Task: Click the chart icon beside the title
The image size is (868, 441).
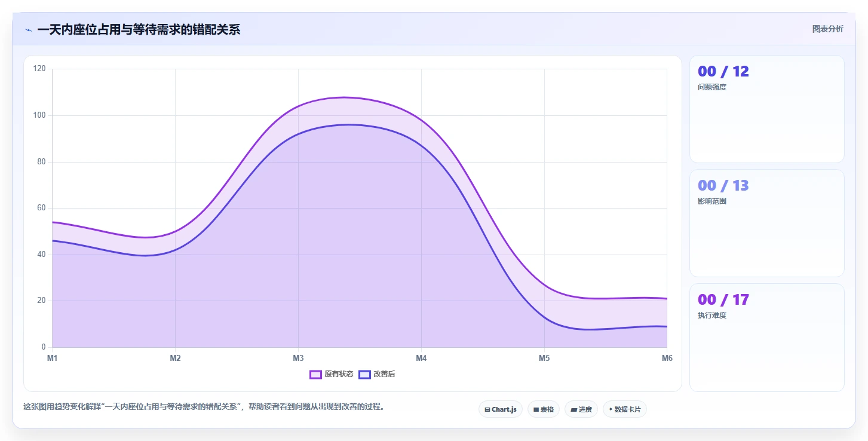Action: (x=28, y=30)
